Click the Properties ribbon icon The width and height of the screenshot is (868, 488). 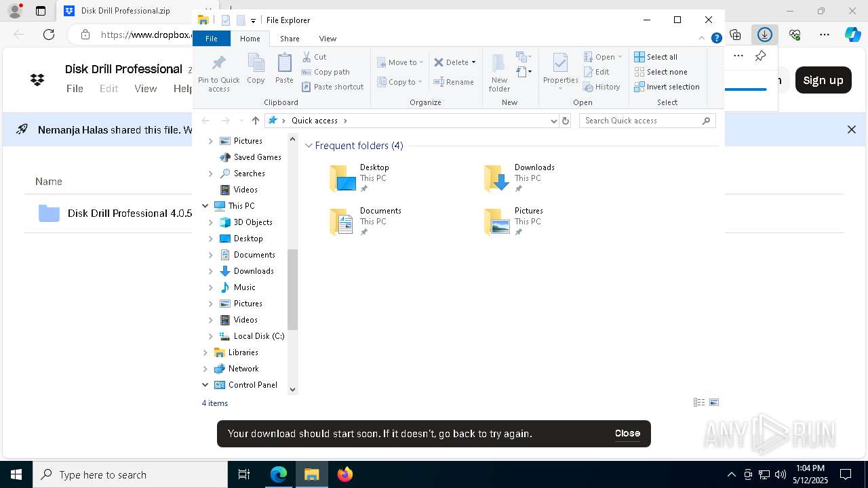(x=560, y=72)
